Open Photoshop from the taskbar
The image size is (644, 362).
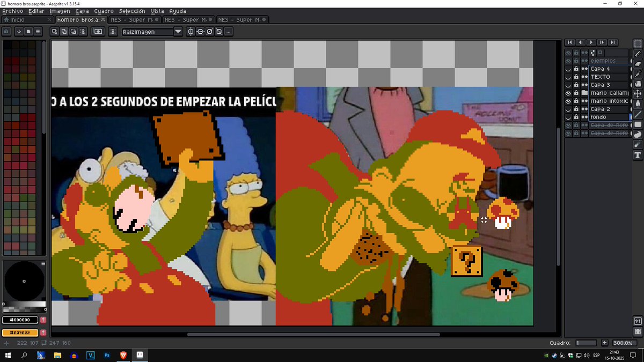[x=107, y=355]
